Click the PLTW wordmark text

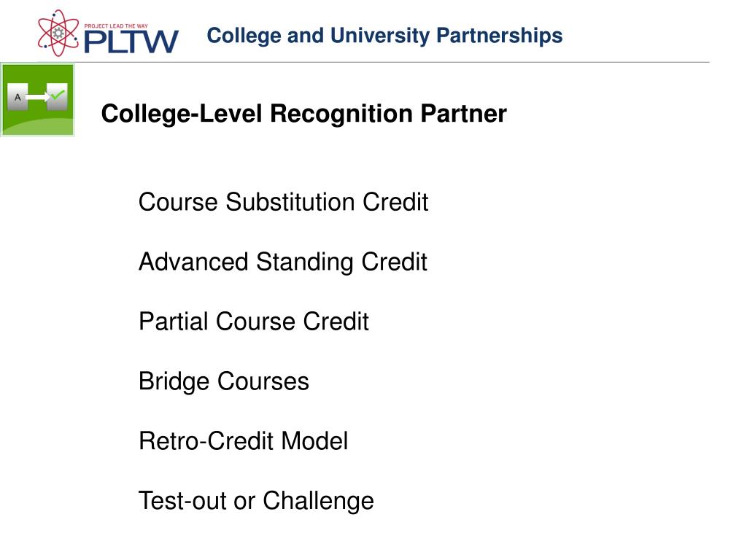(x=131, y=42)
